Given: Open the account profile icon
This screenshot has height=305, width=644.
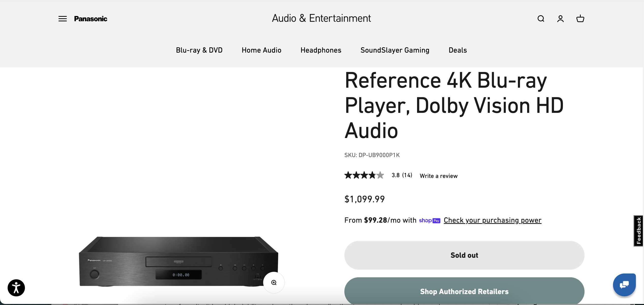Looking at the screenshot, I should tap(560, 19).
